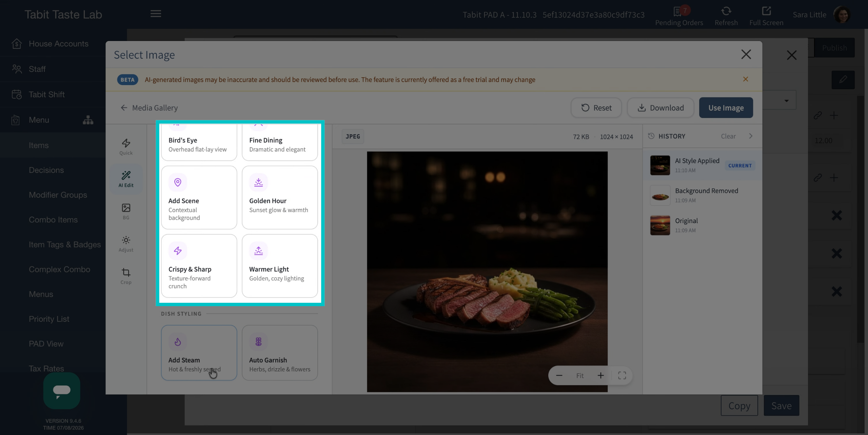Clear the edit history
The width and height of the screenshot is (868, 435).
click(728, 136)
